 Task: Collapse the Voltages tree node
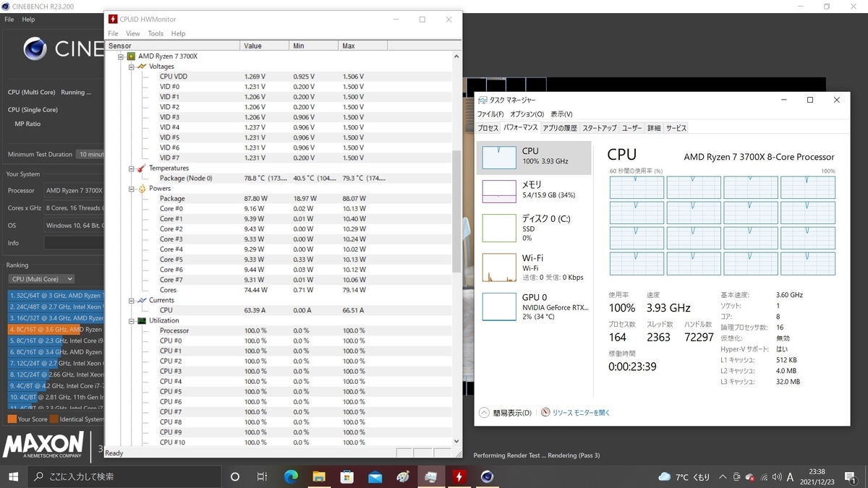coord(132,66)
